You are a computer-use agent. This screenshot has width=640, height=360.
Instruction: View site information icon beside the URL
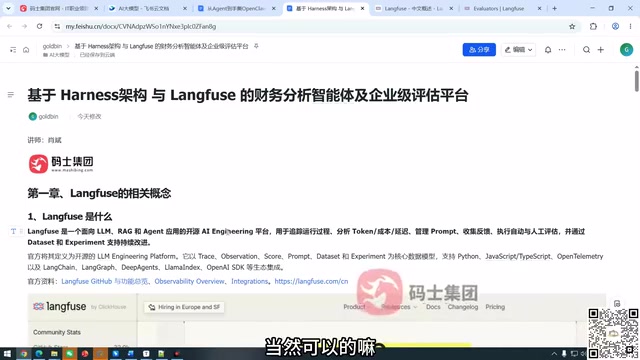tap(57, 26)
